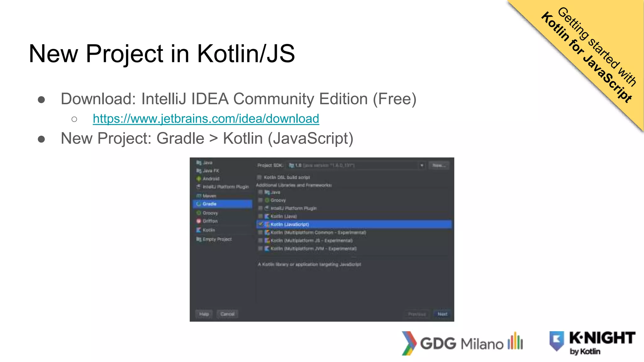This screenshot has width=644, height=362.
Task: Check the Java framework checkbox
Action: click(260, 192)
